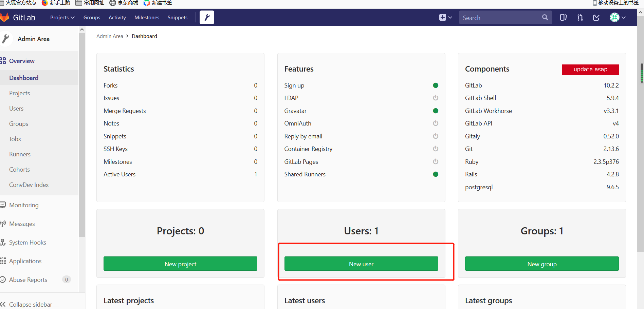Click the Applications grid icon

click(x=3, y=261)
